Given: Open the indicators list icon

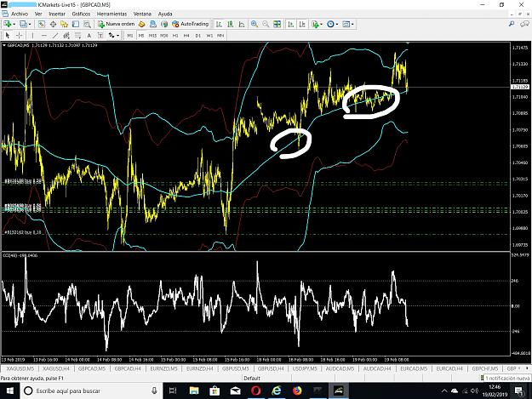Looking at the screenshot, I should pyautogui.click(x=315, y=24).
